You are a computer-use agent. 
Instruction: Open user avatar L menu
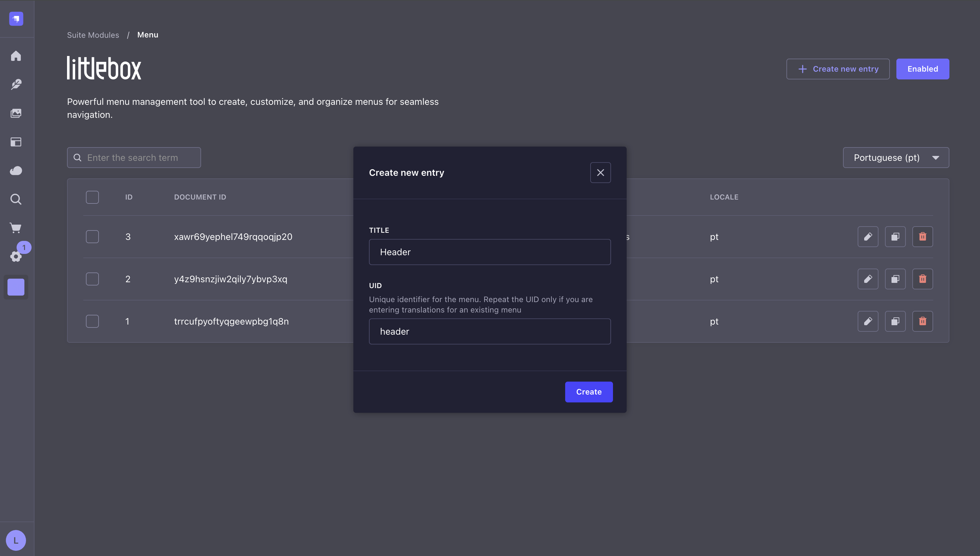(x=16, y=540)
